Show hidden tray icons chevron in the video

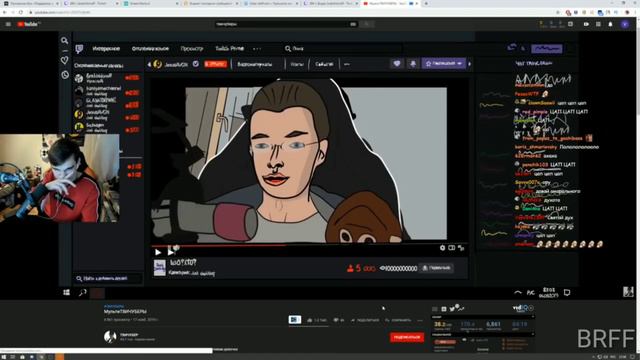pyautogui.click(x=518, y=292)
